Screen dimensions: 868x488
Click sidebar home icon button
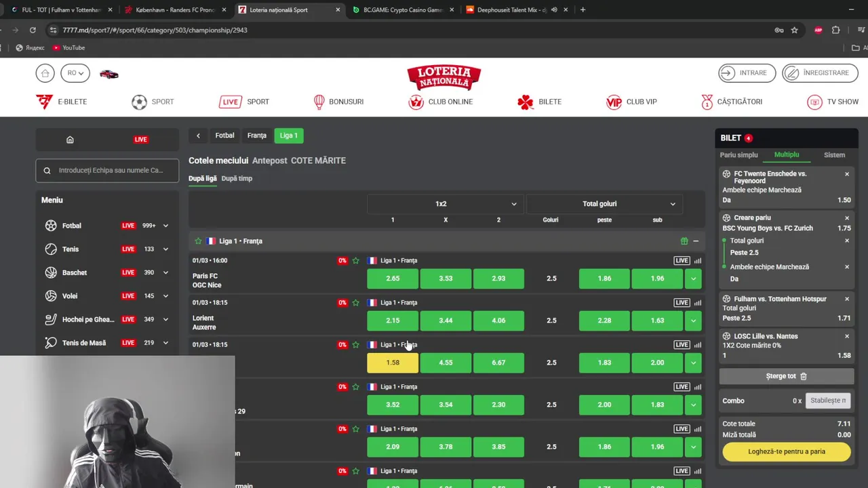click(70, 140)
